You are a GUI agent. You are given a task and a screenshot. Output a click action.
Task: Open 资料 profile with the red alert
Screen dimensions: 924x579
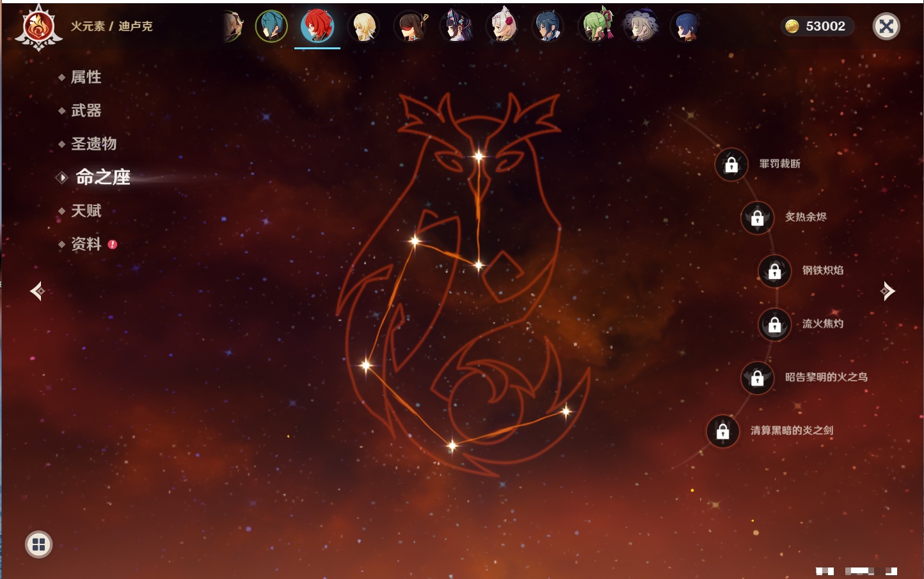coord(86,244)
